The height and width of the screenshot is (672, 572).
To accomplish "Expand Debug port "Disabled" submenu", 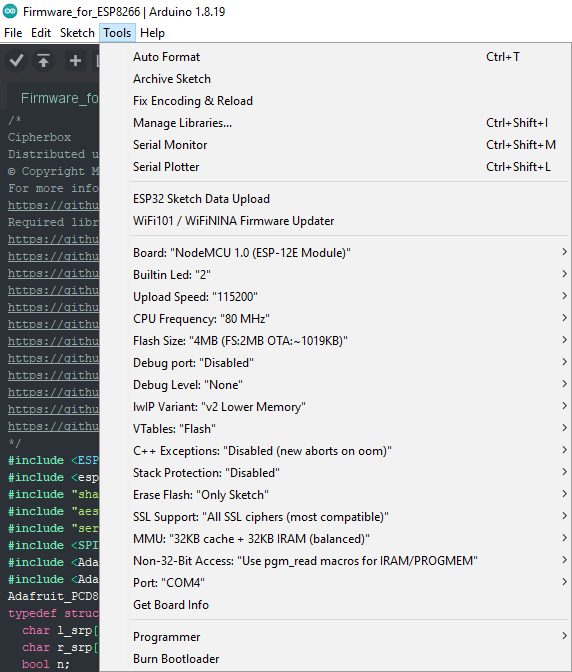I will tap(335, 363).
